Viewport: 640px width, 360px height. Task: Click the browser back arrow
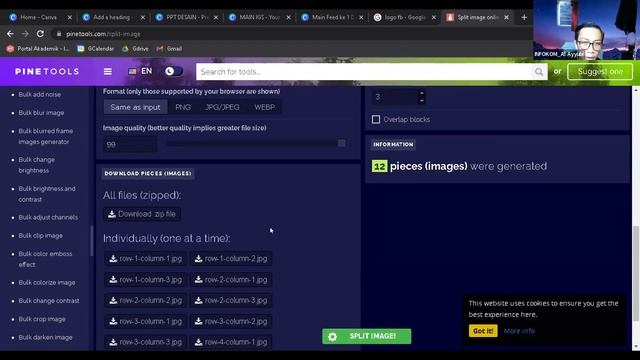pyautogui.click(x=10, y=34)
